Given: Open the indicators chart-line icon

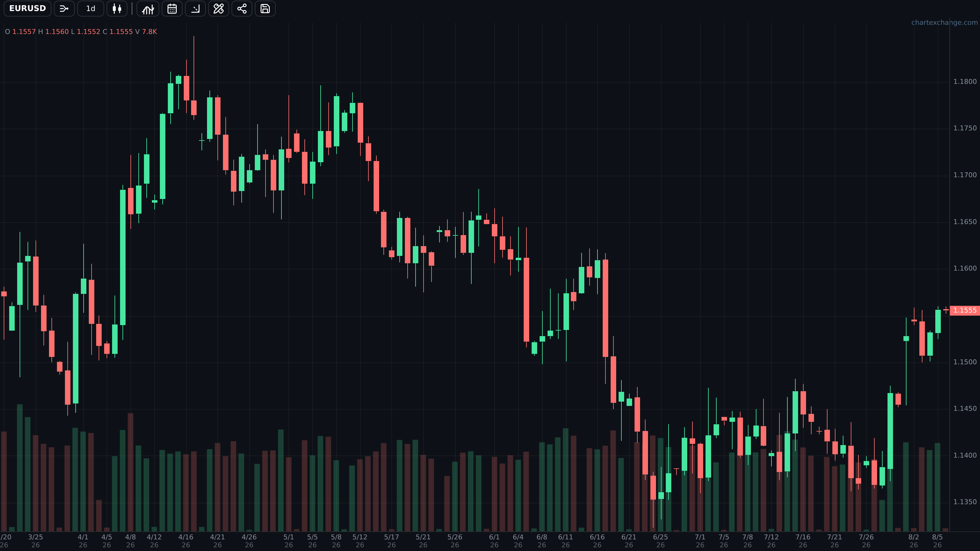Looking at the screenshot, I should [x=148, y=8].
